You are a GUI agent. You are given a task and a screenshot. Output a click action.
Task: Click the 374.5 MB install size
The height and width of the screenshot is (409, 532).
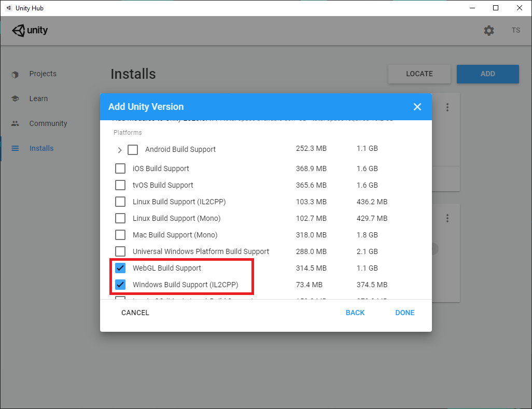(372, 285)
